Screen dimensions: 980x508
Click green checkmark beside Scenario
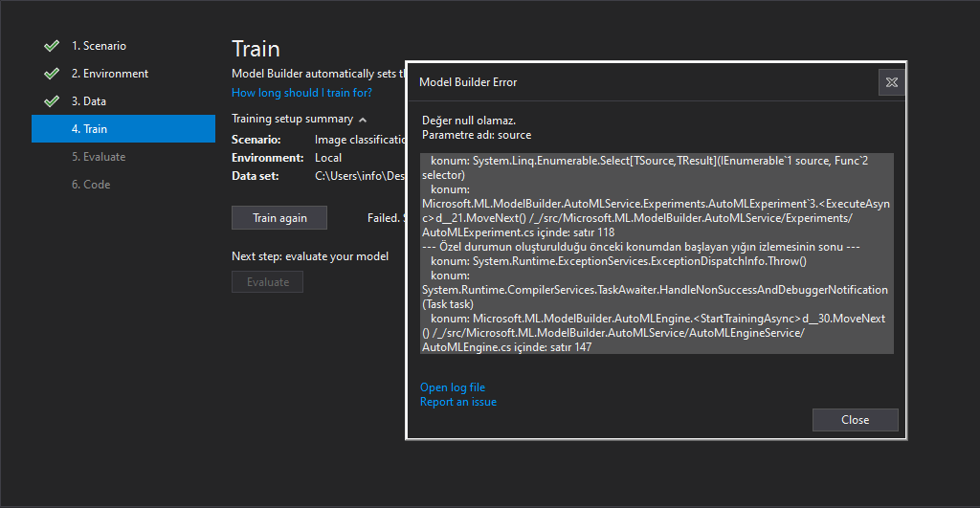(x=52, y=46)
